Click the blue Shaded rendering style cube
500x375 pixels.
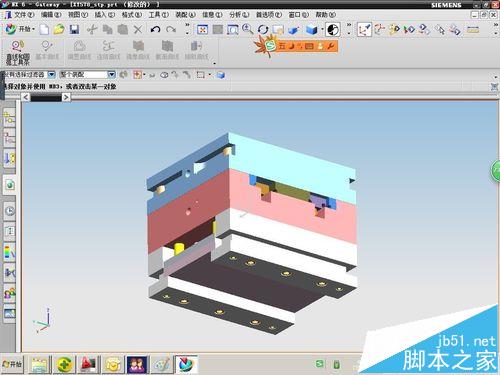(x=312, y=30)
